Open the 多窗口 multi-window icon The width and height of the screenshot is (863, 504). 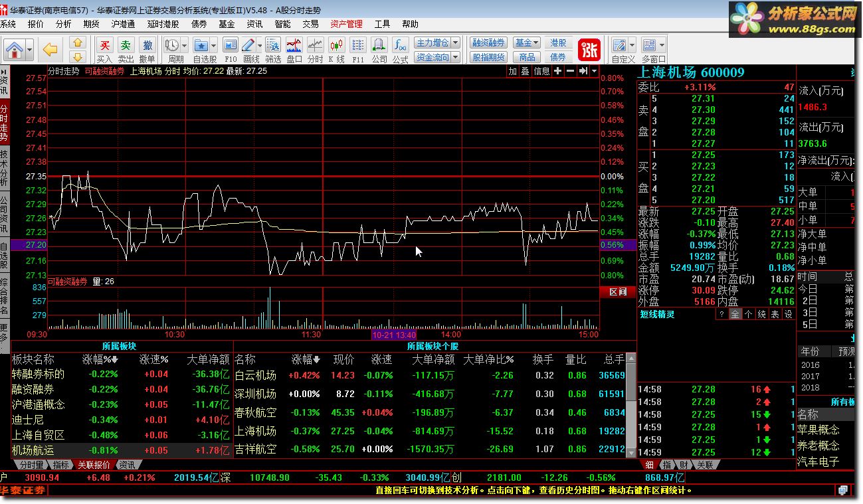649,45
